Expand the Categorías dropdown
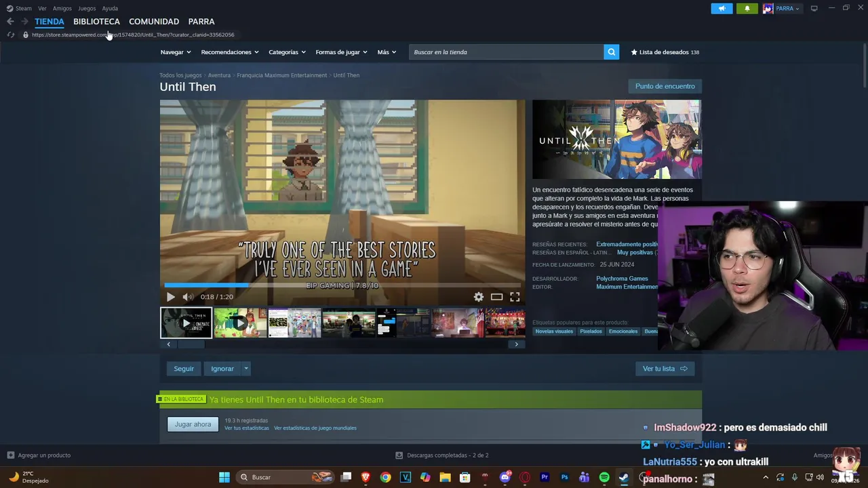 [x=287, y=52]
